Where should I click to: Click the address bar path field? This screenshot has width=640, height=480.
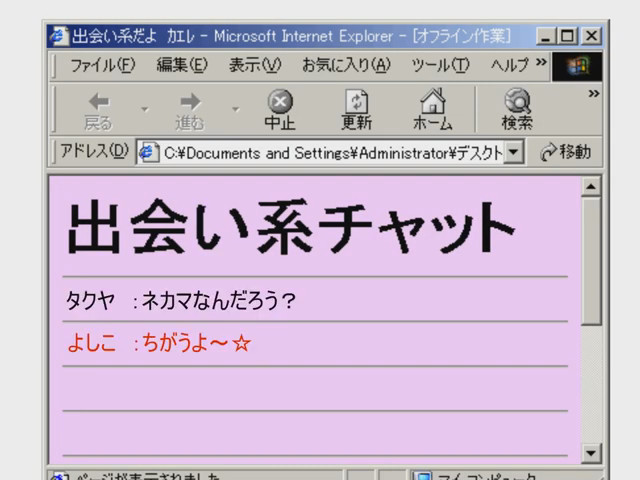330,152
